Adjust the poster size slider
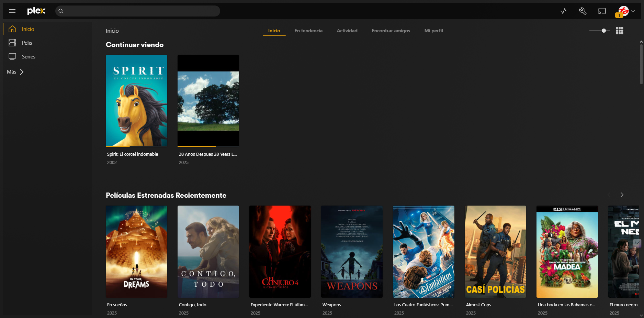 point(603,31)
